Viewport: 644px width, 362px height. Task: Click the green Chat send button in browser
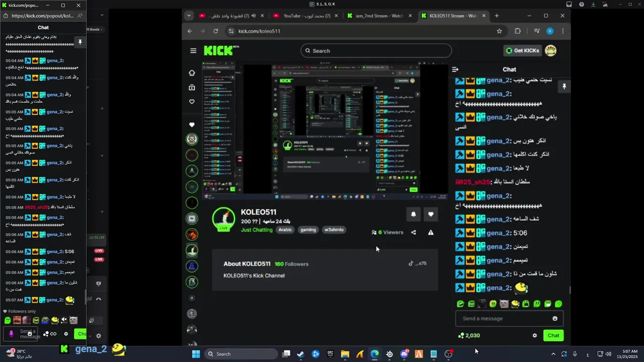tap(553, 335)
